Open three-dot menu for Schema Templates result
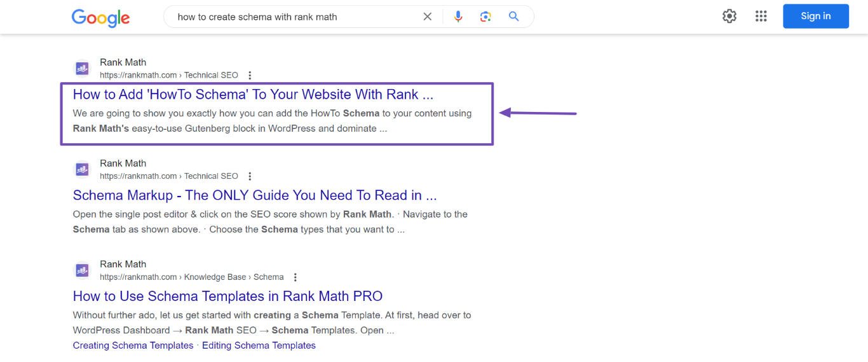 click(x=295, y=277)
